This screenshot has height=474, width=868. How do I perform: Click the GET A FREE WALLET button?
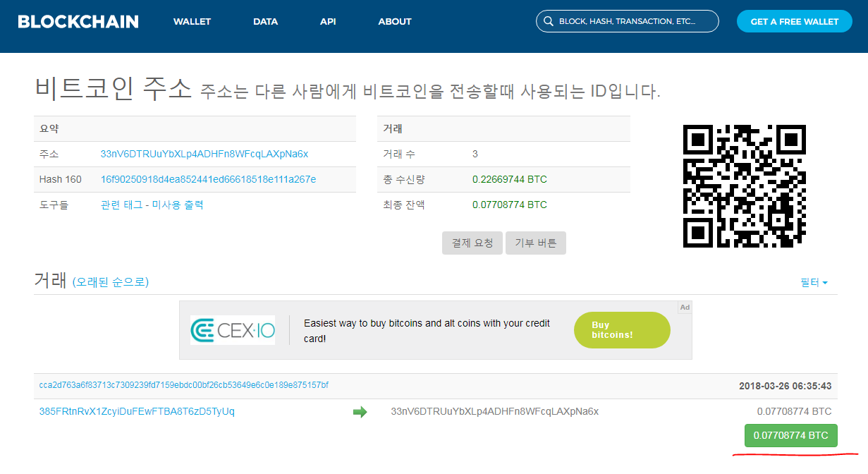click(x=794, y=21)
